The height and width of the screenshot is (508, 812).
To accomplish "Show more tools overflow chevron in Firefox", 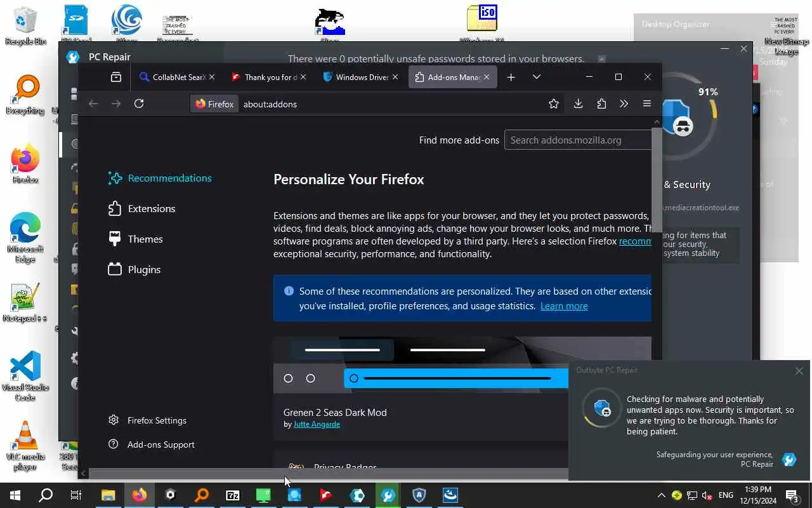I will coord(624,104).
